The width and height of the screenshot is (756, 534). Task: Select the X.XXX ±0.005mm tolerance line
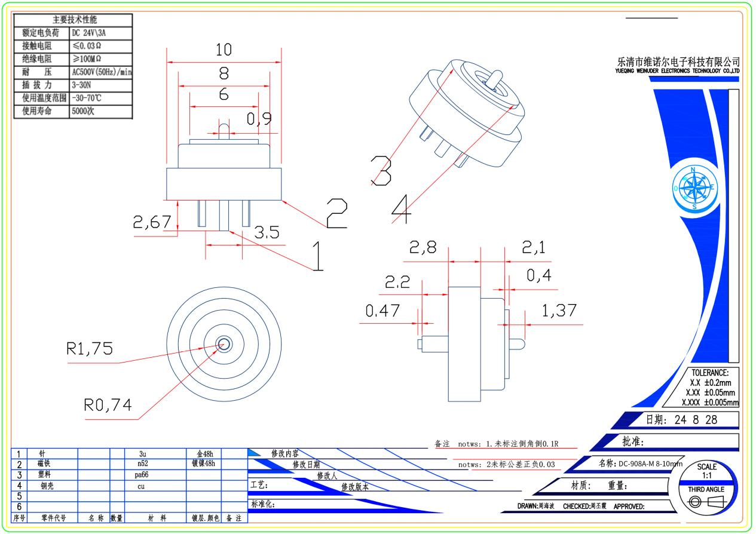[x=710, y=402]
